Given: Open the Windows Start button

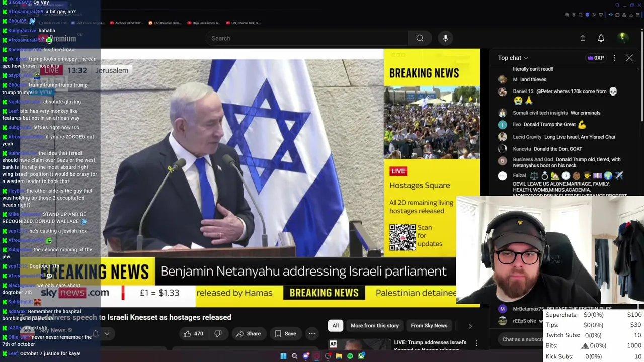Looking at the screenshot, I should click(283, 356).
